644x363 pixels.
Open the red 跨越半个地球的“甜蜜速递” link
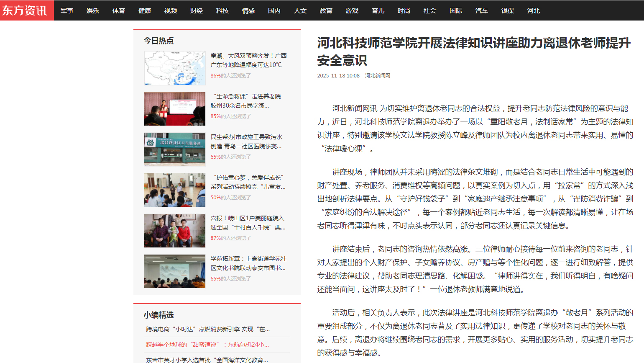pyautogui.click(x=207, y=345)
